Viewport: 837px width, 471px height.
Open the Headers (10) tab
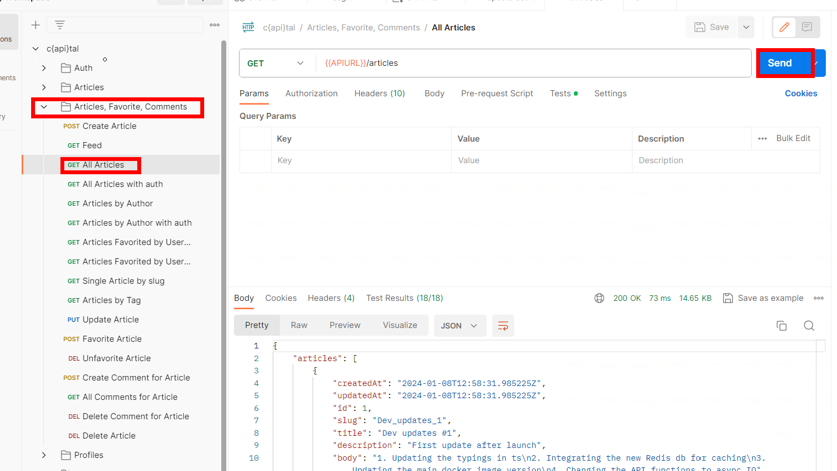pyautogui.click(x=380, y=93)
